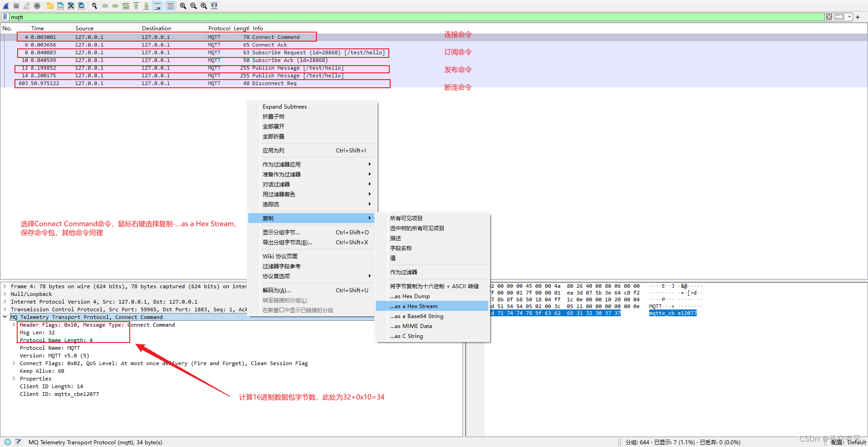Expand the Connect Flags node
This screenshot has width=868, height=447.
pyautogui.click(x=14, y=363)
